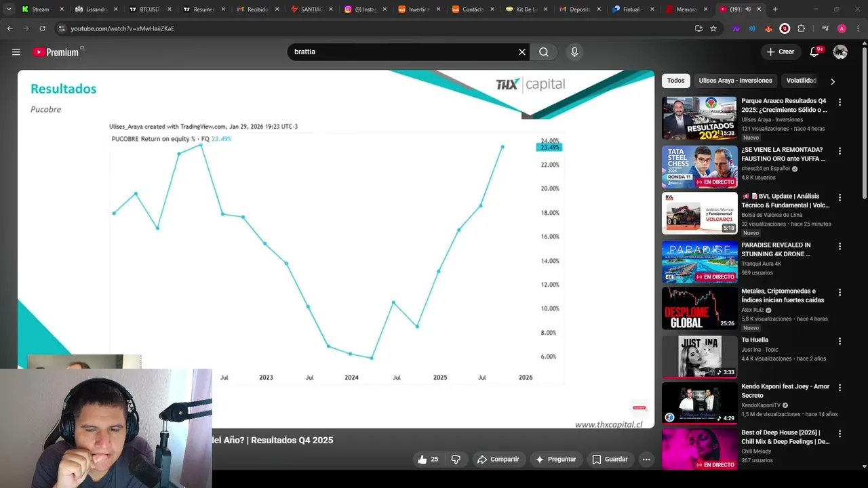Switch to the BTCUSD TradingView tab
Image resolution: width=868 pixels, height=488 pixels.
[149, 9]
